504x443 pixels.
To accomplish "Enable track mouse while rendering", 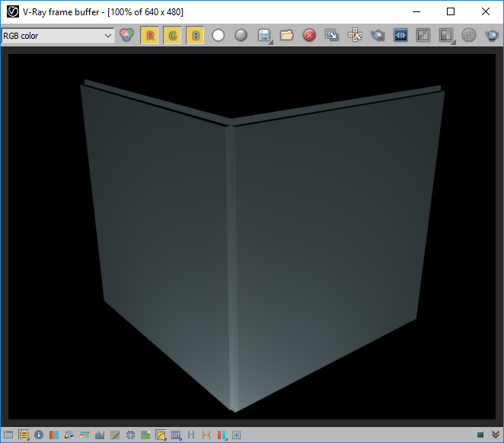I will tap(355, 35).
